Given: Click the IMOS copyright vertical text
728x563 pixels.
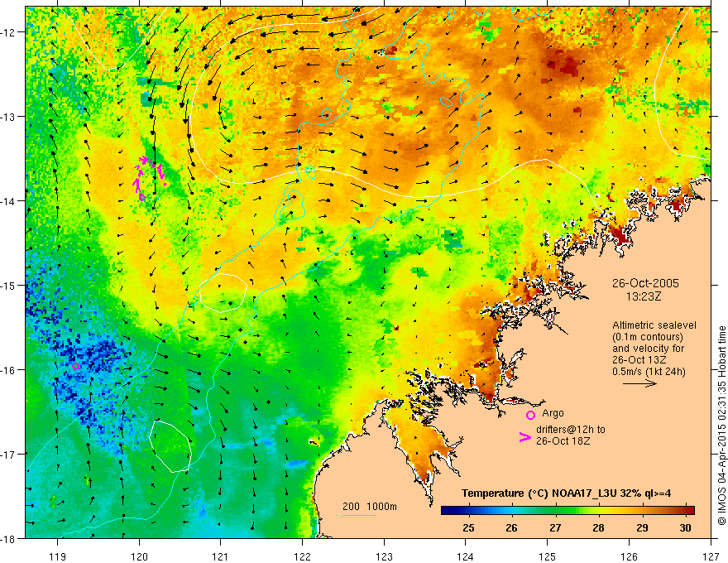Looking at the screenshot, I should pos(721,425).
